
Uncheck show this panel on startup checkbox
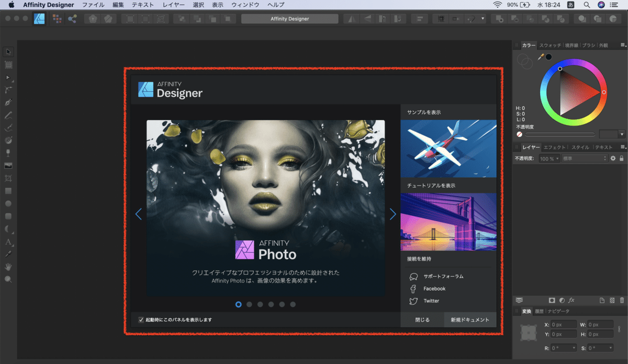click(141, 320)
